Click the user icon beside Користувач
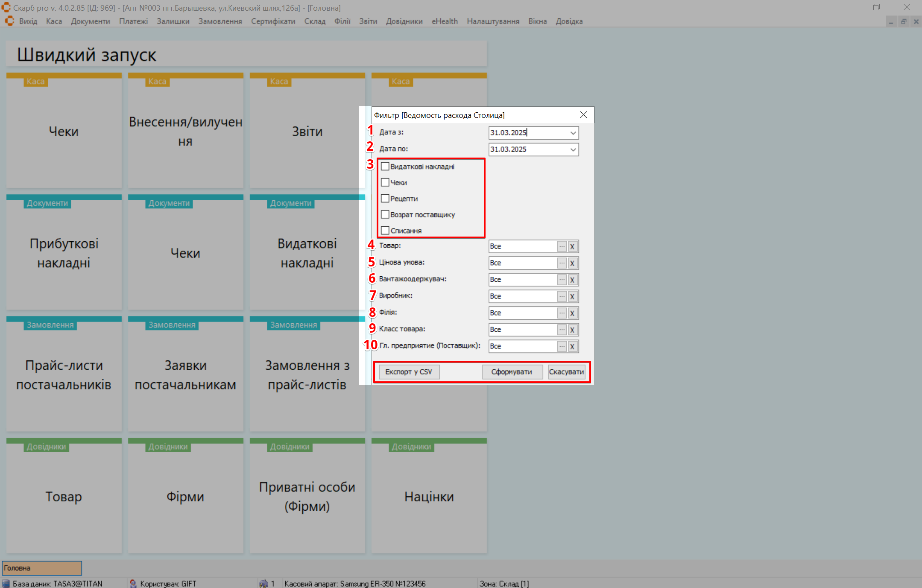Screen dimensions: 922x588 (133, 583)
